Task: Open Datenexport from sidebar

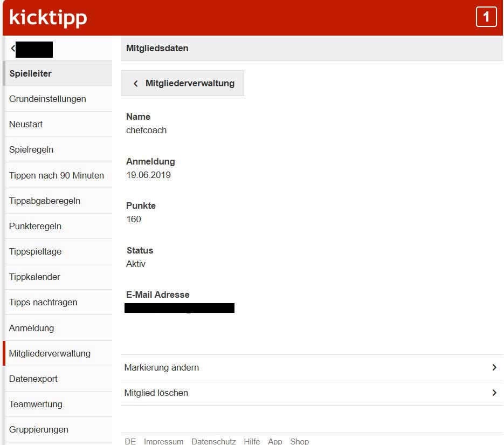Action: tap(33, 379)
